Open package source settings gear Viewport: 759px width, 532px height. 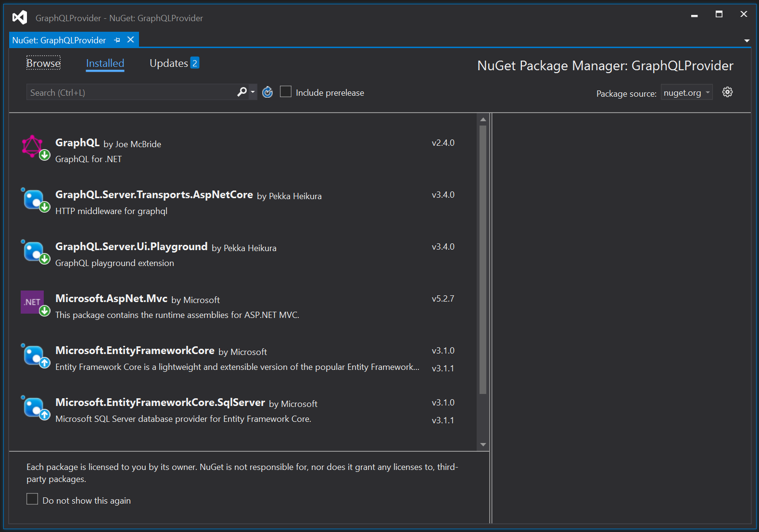pyautogui.click(x=727, y=92)
